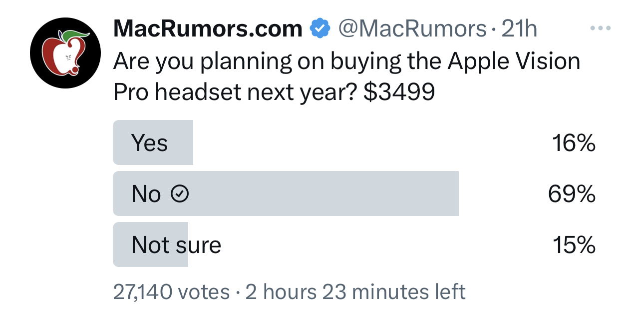Image resolution: width=644 pixels, height=315 pixels.
Task: Click the Apple Vision Pro question text
Action: 347,76
